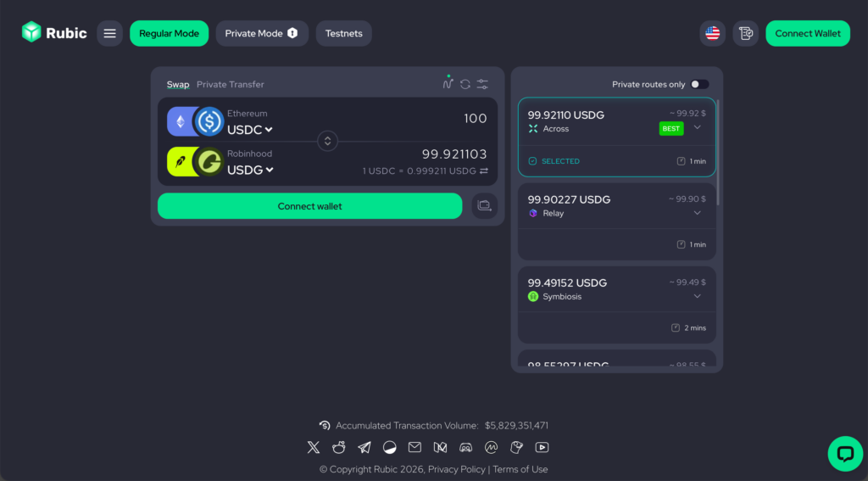
Task: Switch to Regular Mode
Action: pos(169,33)
